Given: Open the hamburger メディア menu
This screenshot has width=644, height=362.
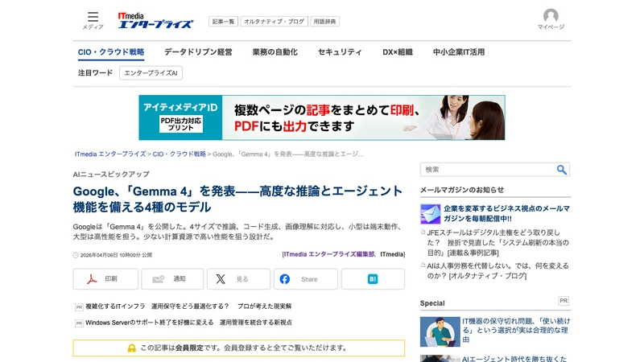Looking at the screenshot, I should (x=93, y=21).
